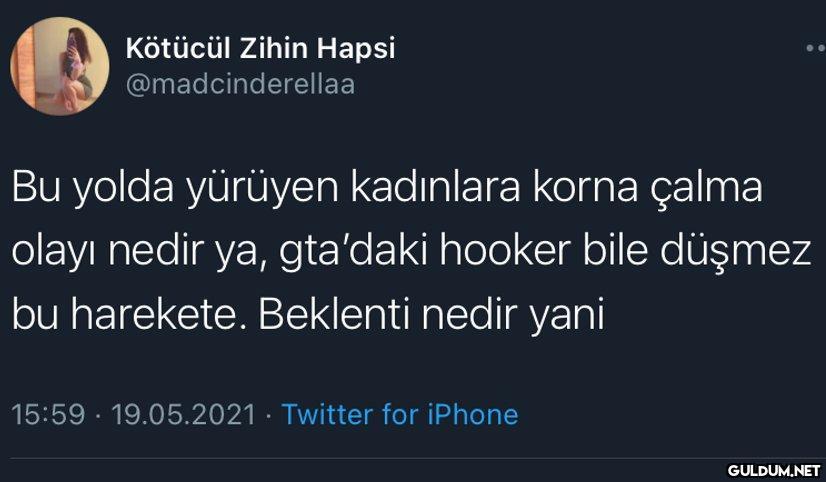Click the word "hooker" in the tweet
This screenshot has height=482, width=826.
pos(506,251)
